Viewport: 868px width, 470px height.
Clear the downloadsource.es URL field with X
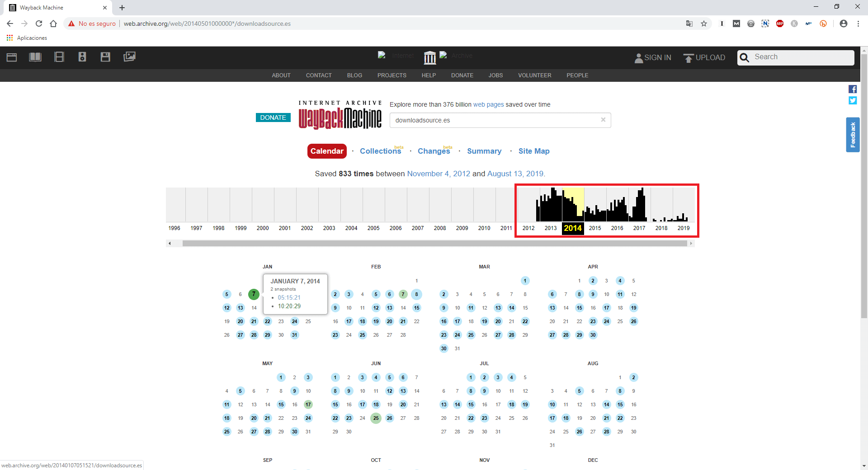click(603, 120)
